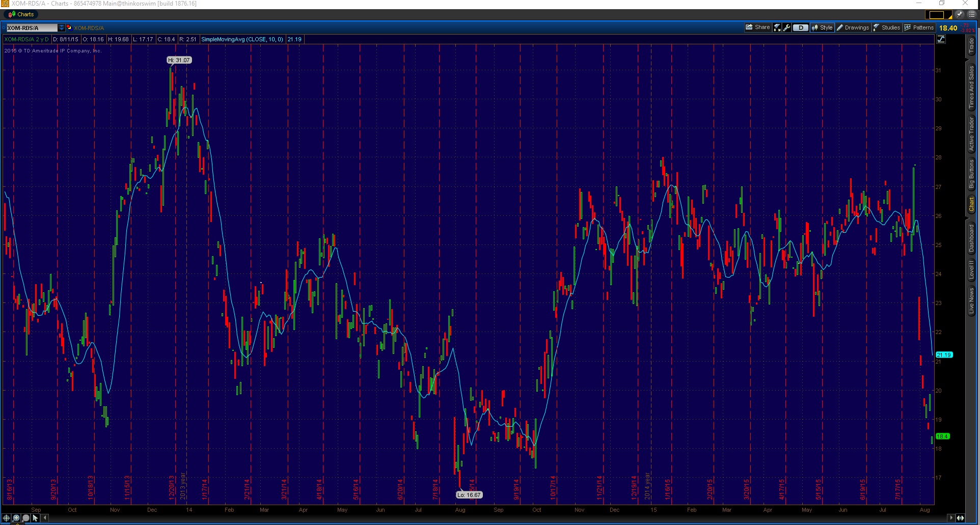The width and height of the screenshot is (980, 525).
Task: Click the 10/17/14 expiration date marker
Action: (553, 488)
